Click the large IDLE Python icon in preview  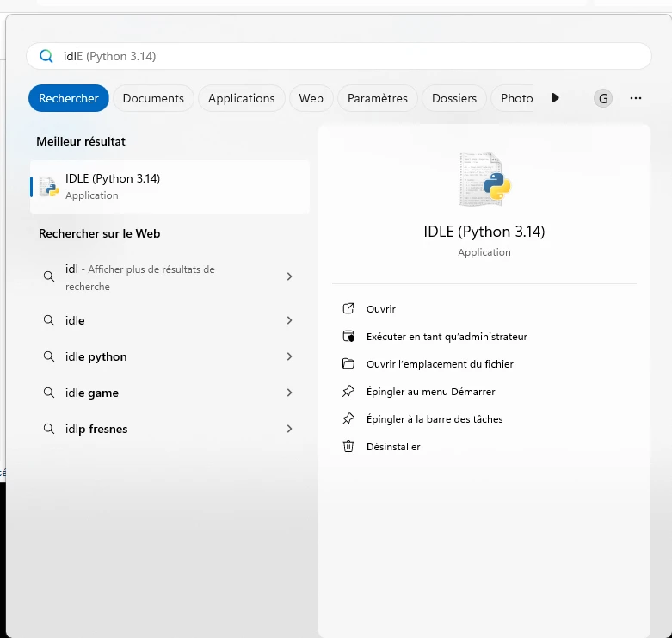coord(484,179)
